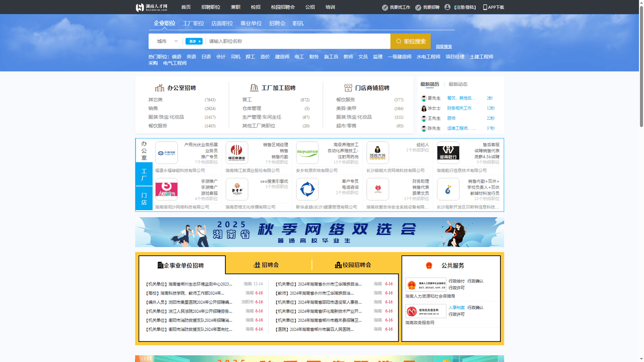644x362 pixels.
Task: Click the magnifier icon in 职位搜索 button
Action: click(x=398, y=42)
